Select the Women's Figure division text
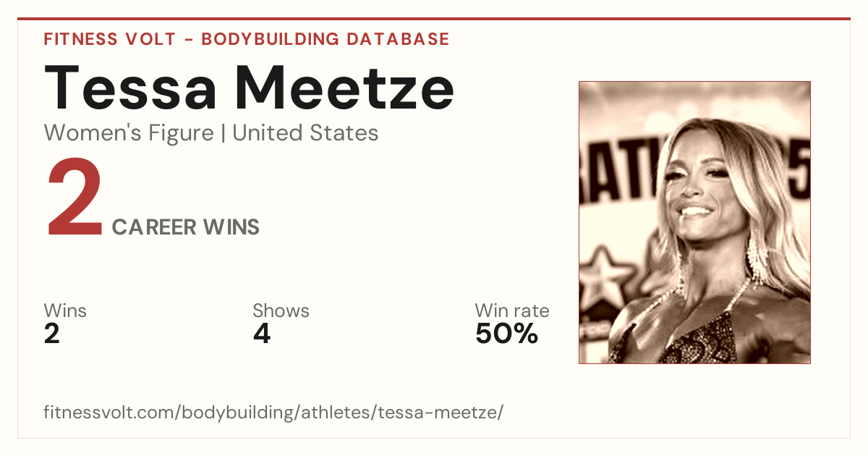Screen dimensions: 868x456 coord(129,133)
